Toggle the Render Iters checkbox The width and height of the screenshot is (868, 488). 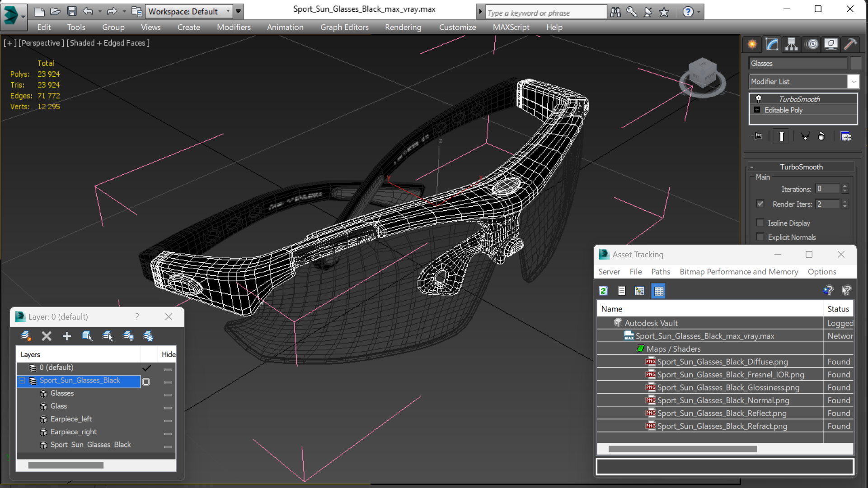pyautogui.click(x=760, y=204)
